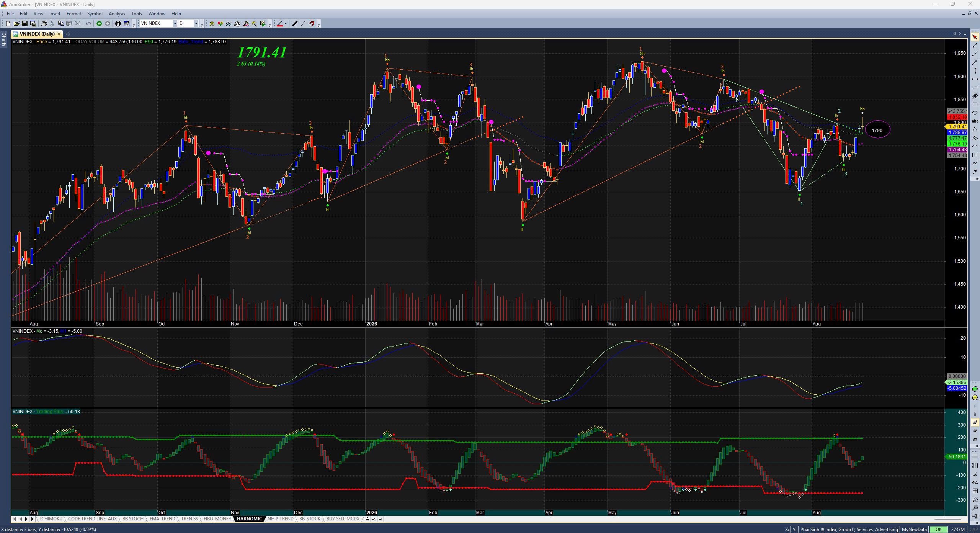The height and width of the screenshot is (533, 980).
Task: Pick the red line color swatch
Action: [x=280, y=24]
